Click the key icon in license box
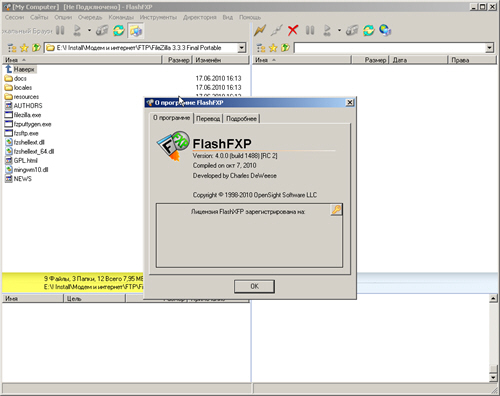The width and height of the screenshot is (500, 396). (x=336, y=210)
